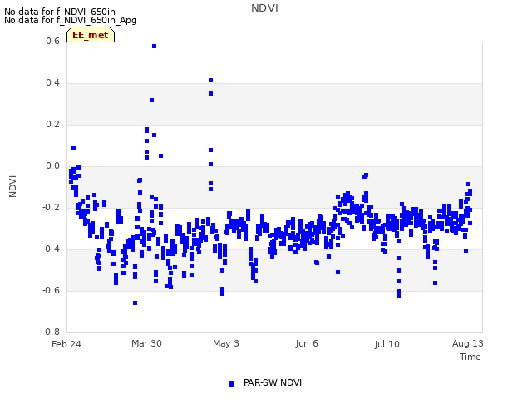The height and width of the screenshot is (399, 532).
Task: Click the Jul 10 x-axis label
Action: (x=387, y=344)
